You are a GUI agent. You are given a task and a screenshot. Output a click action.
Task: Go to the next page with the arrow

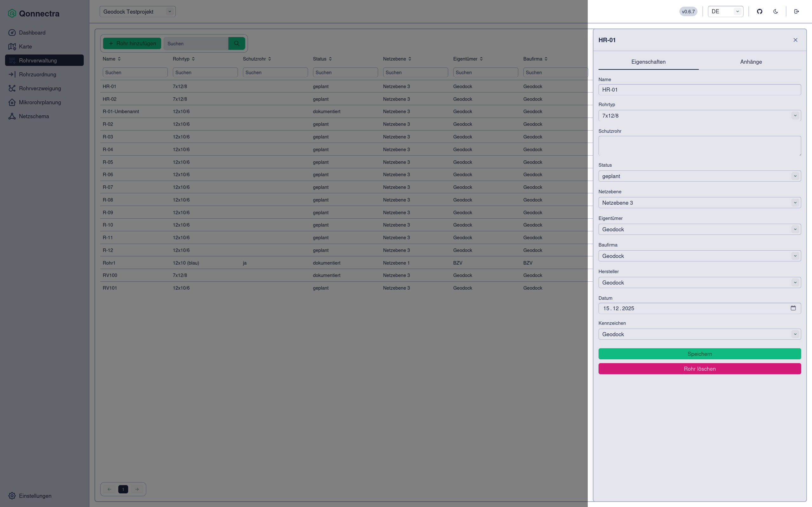click(137, 489)
